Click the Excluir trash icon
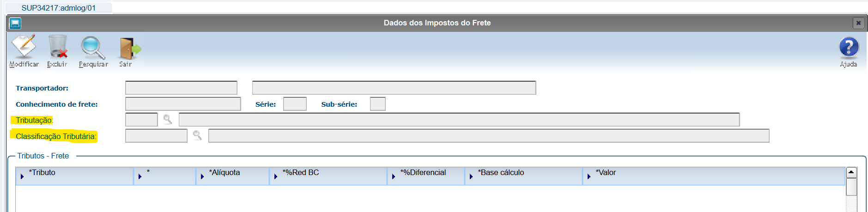 [57, 47]
